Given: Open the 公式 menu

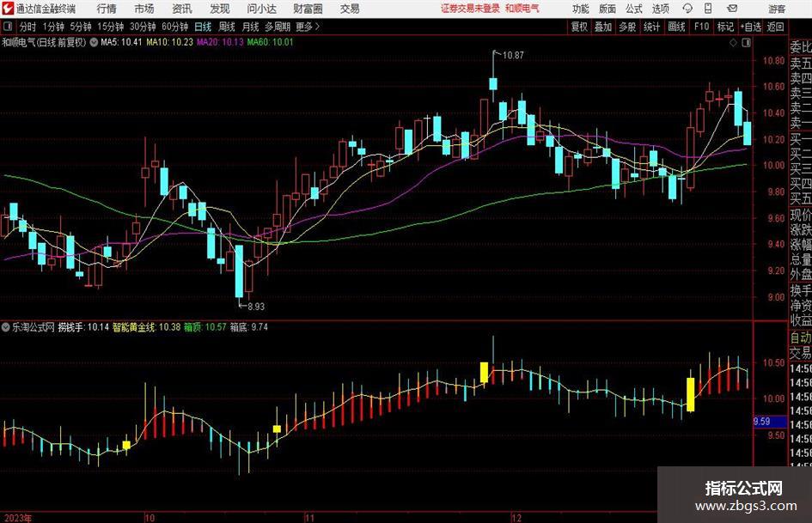Looking at the screenshot, I should [x=633, y=9].
